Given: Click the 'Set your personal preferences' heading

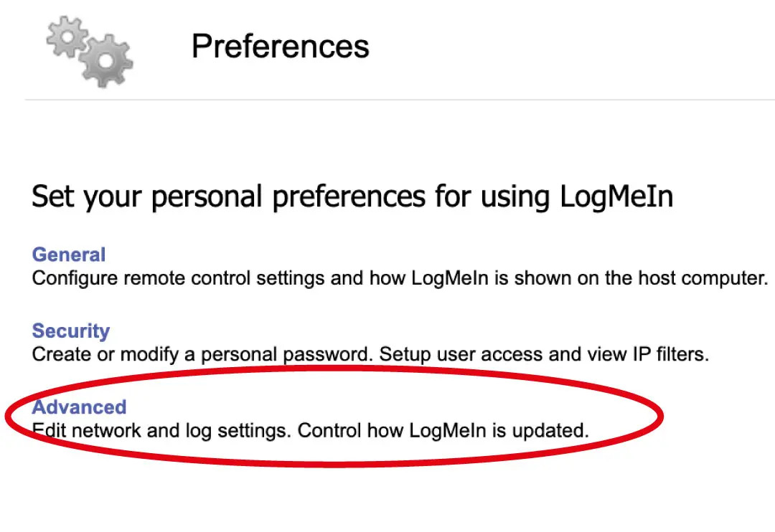Looking at the screenshot, I should (x=352, y=196).
